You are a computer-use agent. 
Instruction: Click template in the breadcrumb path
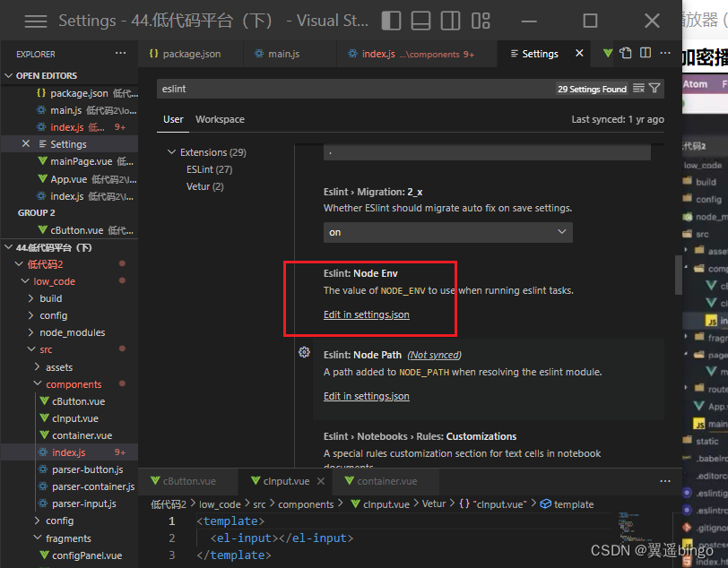tap(574, 504)
